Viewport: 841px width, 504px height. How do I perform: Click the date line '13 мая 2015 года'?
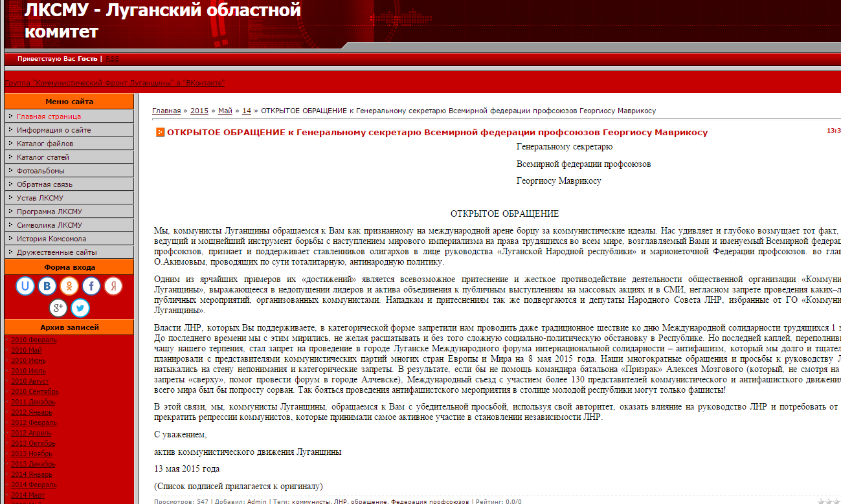187,468
